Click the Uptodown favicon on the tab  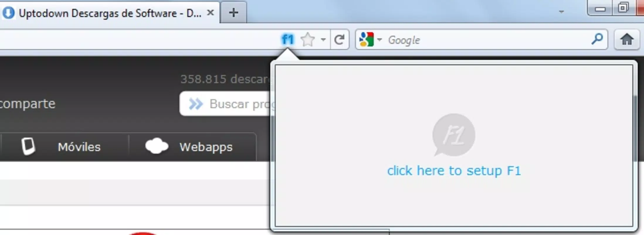(x=8, y=13)
